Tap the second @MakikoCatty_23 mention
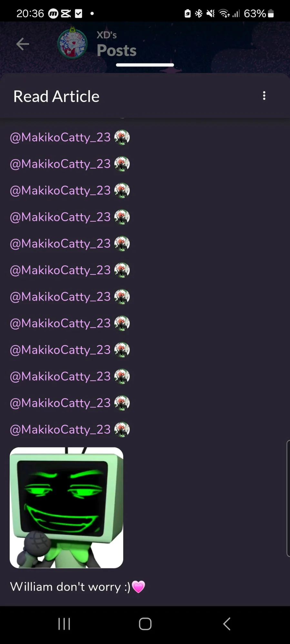Screen dimensions: 290x644 click(60, 164)
